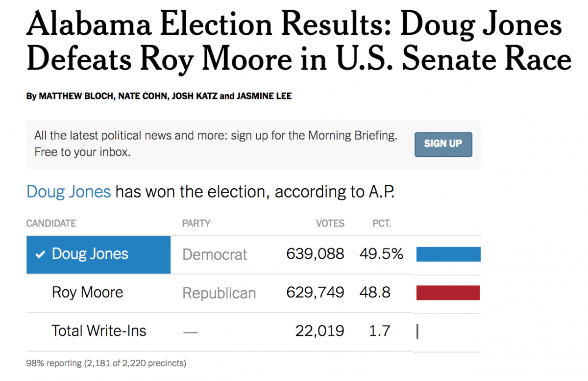The image size is (588, 381).
Task: Open the Doug Jones link in summary
Action: click(x=69, y=192)
